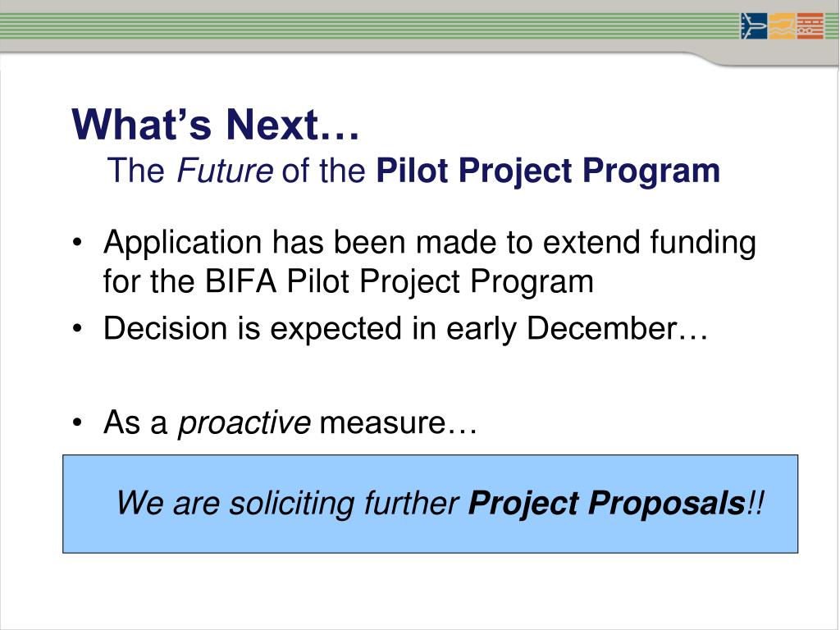Click the blue airplane logo icon
The image size is (840, 630).
(x=755, y=25)
